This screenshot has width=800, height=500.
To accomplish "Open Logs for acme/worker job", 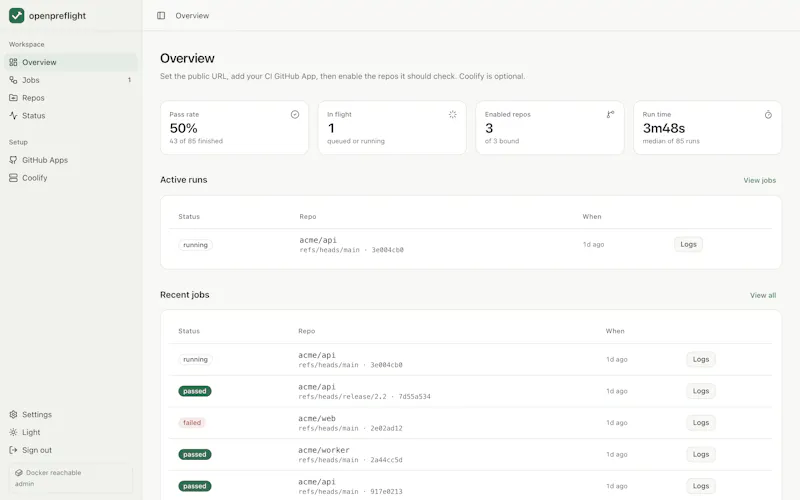I will (701, 454).
